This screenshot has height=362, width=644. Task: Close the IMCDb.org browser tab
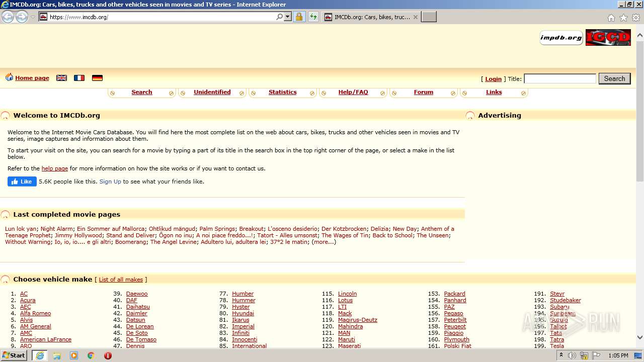coord(415,17)
